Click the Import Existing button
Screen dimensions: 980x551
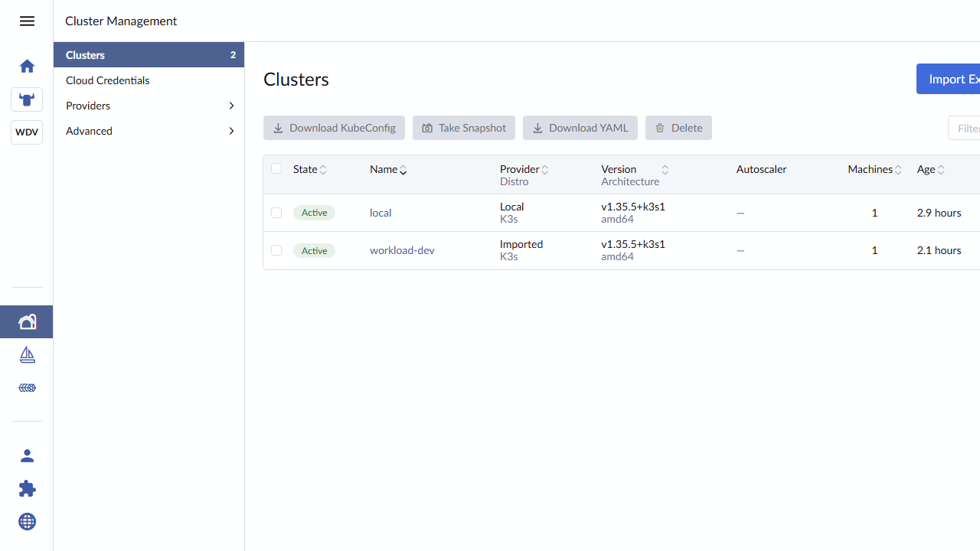[948, 79]
